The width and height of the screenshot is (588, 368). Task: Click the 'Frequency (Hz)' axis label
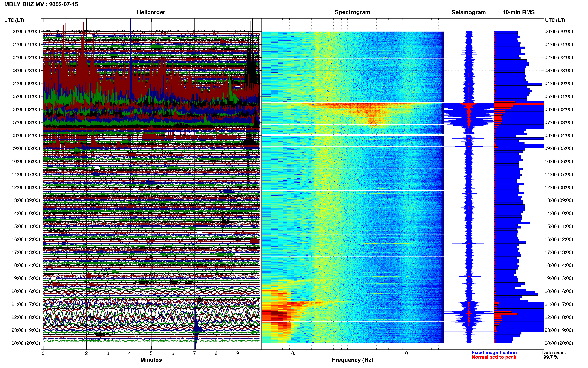352,360
